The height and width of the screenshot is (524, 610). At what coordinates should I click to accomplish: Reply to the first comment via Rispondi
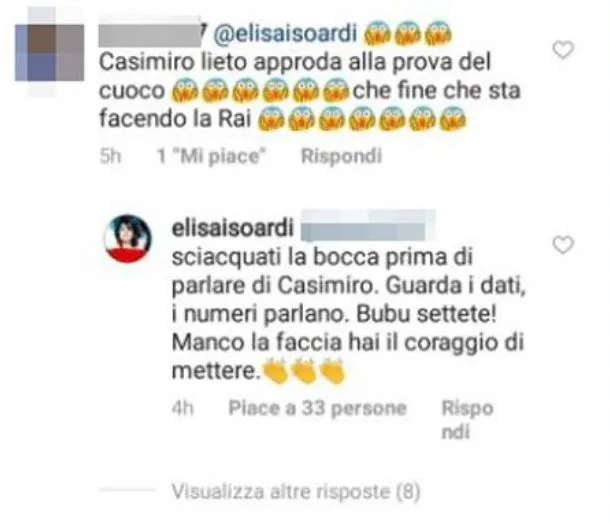coord(342,156)
